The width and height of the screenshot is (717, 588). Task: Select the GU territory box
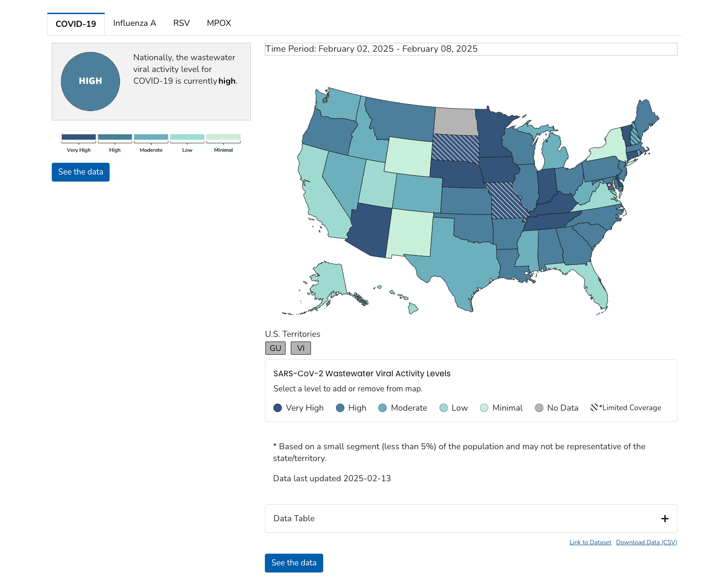275,348
